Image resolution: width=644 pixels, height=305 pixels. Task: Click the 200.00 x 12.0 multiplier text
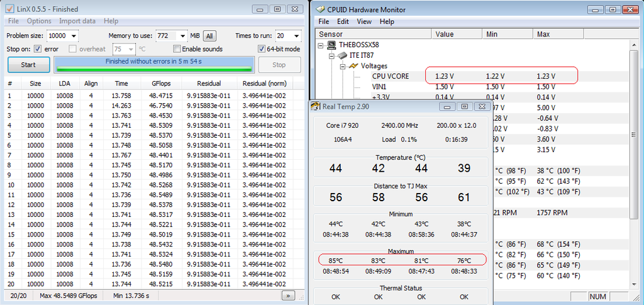pyautogui.click(x=457, y=126)
